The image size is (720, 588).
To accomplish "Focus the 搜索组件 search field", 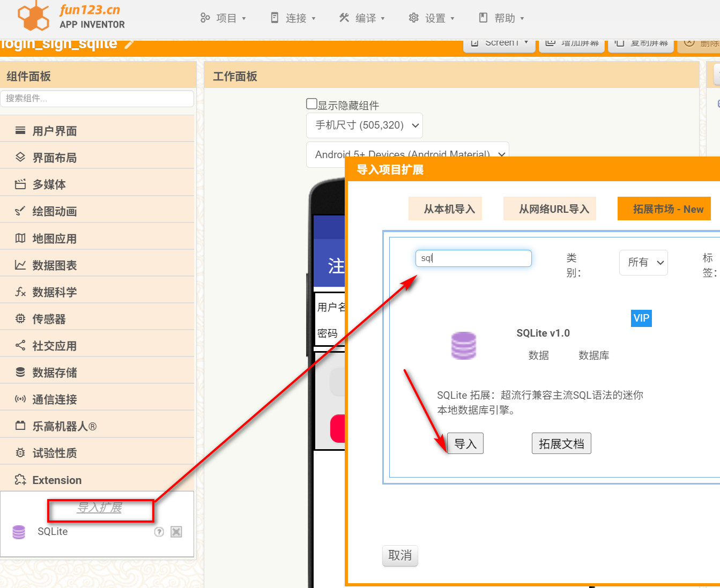I will tap(97, 98).
